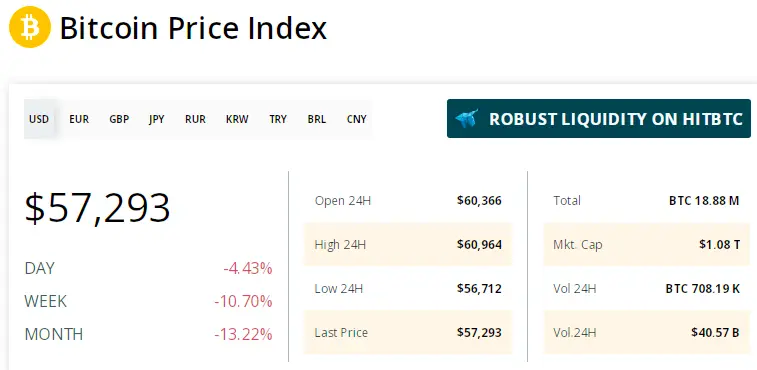Select KRW currency tab

pos(237,119)
